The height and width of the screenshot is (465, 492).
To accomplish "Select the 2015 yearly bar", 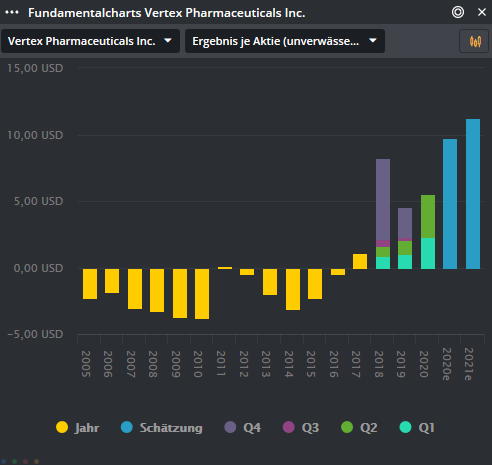I will [315, 284].
